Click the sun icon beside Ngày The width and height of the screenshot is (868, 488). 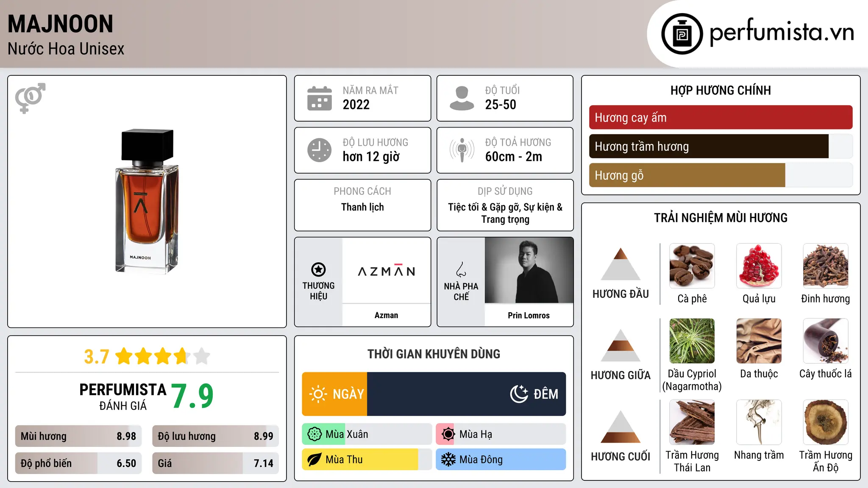click(x=318, y=394)
